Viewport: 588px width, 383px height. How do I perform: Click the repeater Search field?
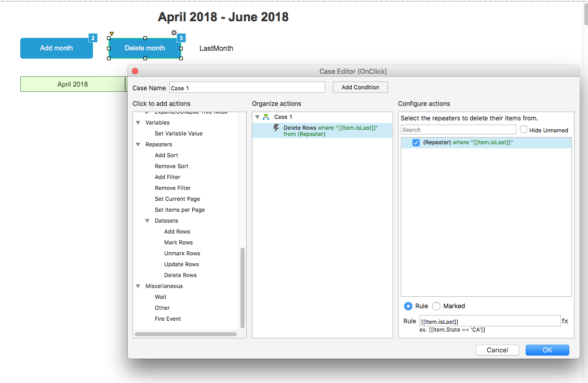pyautogui.click(x=458, y=130)
